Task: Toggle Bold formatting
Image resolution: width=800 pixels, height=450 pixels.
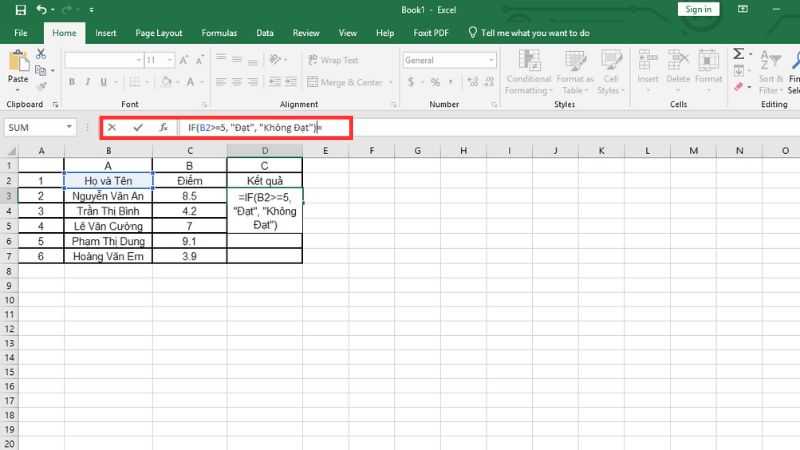Action: (x=72, y=83)
